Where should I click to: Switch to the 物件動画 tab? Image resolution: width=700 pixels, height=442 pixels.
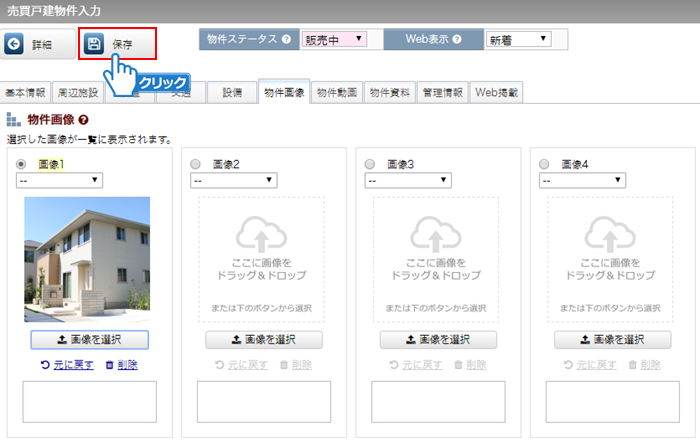tap(337, 92)
